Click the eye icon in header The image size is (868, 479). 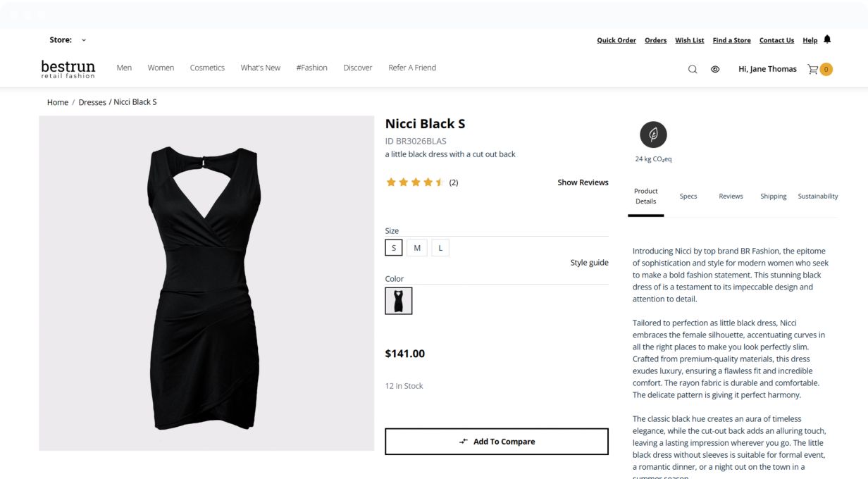tap(715, 69)
